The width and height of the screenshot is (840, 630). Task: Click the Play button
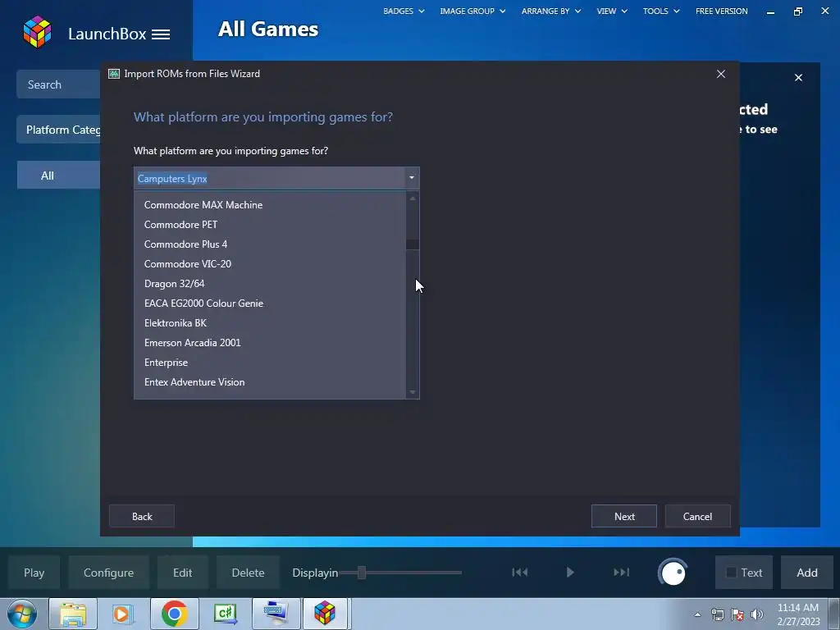[x=34, y=573]
